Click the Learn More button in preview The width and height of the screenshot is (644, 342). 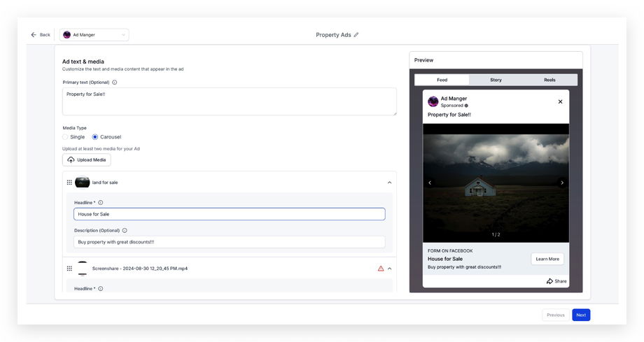point(547,259)
